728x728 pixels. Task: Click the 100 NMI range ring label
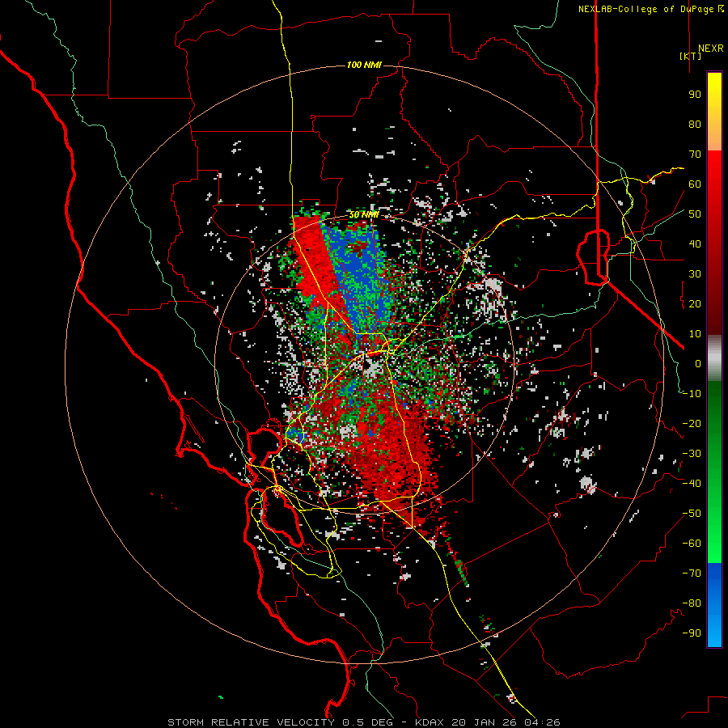tap(364, 65)
